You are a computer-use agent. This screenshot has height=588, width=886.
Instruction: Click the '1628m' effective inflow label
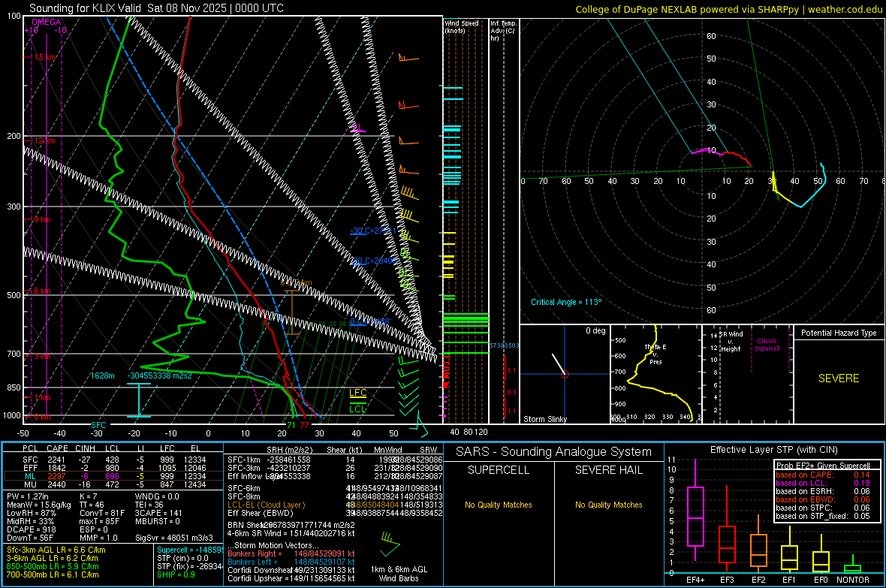(102, 375)
